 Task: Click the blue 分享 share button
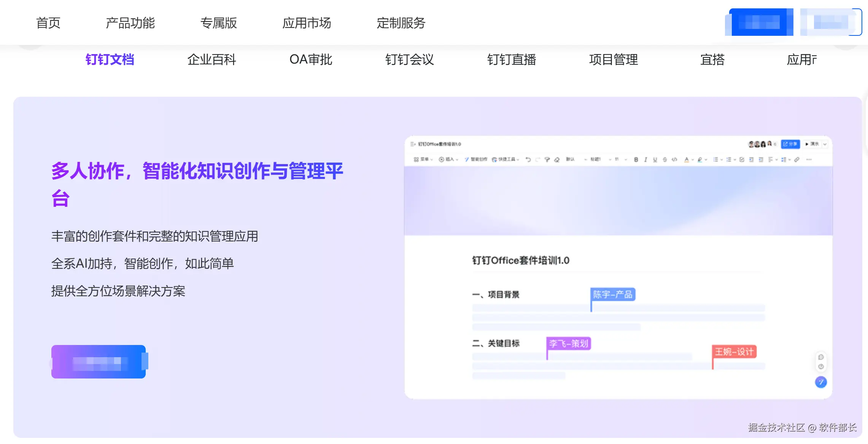[790, 144]
